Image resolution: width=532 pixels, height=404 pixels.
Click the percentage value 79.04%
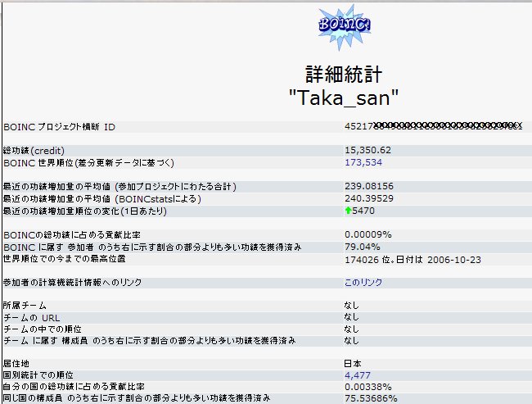tap(363, 247)
